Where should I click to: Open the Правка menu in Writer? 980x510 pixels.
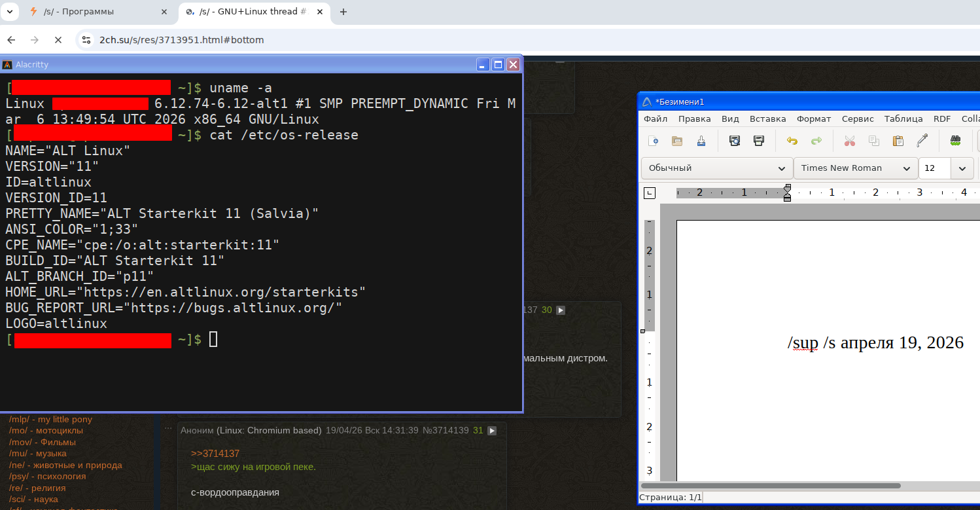tap(694, 119)
